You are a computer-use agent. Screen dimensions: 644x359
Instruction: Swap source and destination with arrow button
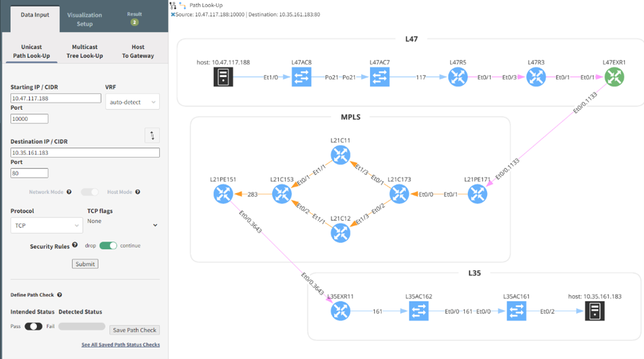152,135
